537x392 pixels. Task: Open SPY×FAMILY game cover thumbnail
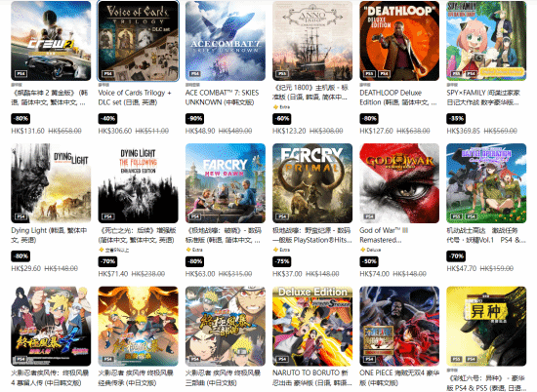[x=486, y=41]
